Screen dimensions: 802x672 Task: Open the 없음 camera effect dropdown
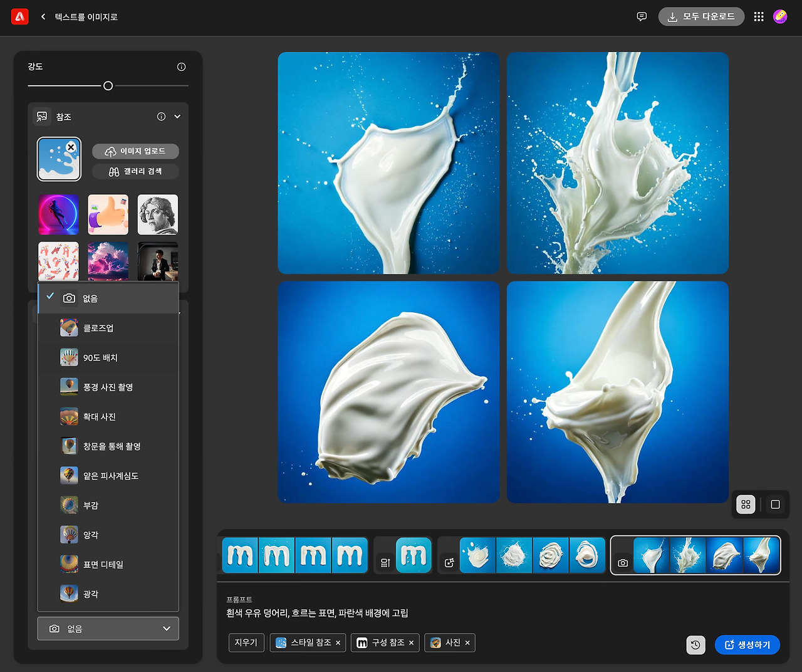pyautogui.click(x=108, y=629)
